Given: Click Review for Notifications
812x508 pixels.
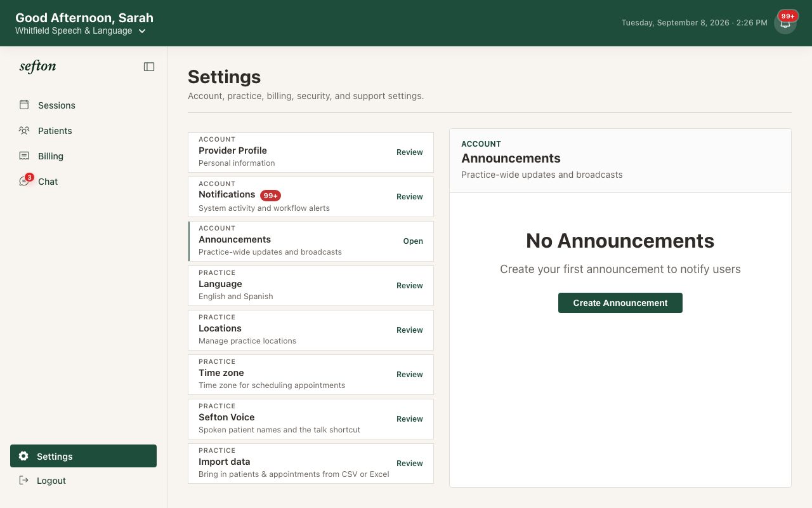Looking at the screenshot, I should tap(410, 197).
